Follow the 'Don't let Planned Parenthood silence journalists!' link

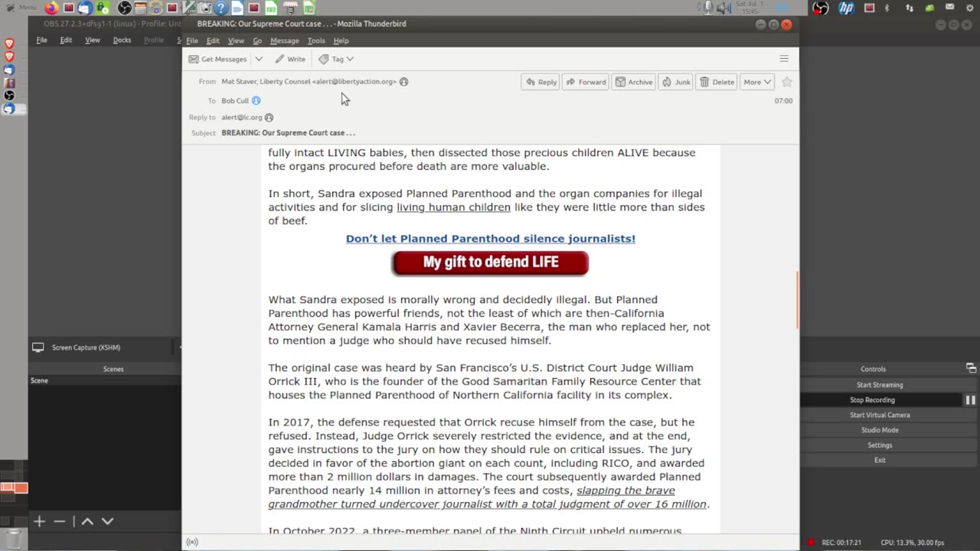(x=490, y=239)
